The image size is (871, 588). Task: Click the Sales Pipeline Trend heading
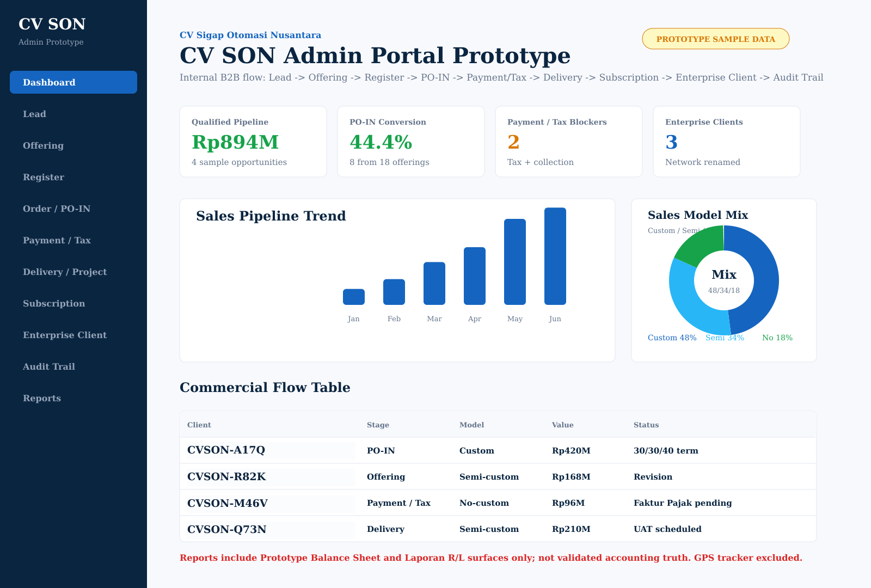[x=271, y=216]
